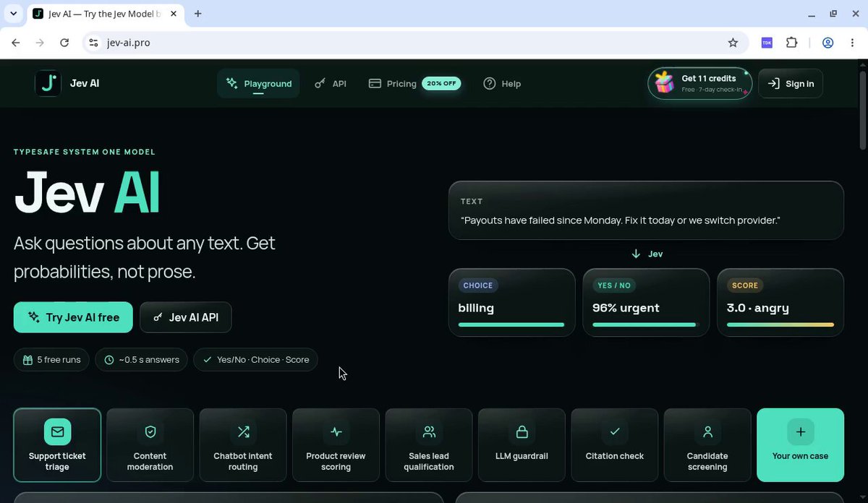Click the Payouts example text box

[x=646, y=210]
